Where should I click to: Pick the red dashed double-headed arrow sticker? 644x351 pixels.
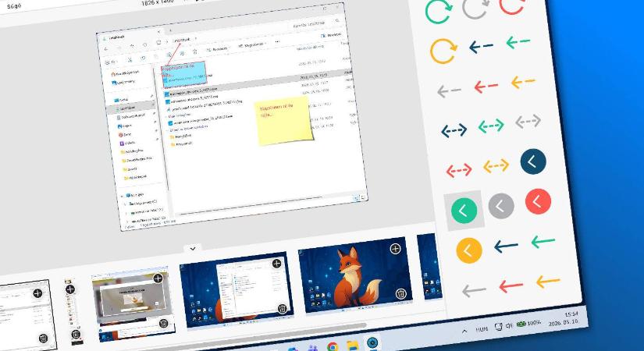pyautogui.click(x=459, y=170)
